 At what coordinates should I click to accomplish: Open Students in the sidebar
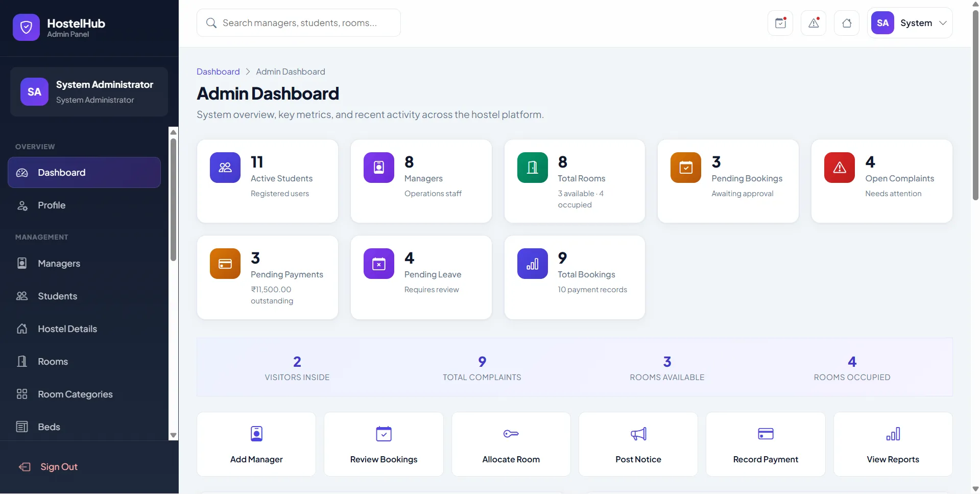coord(84,296)
